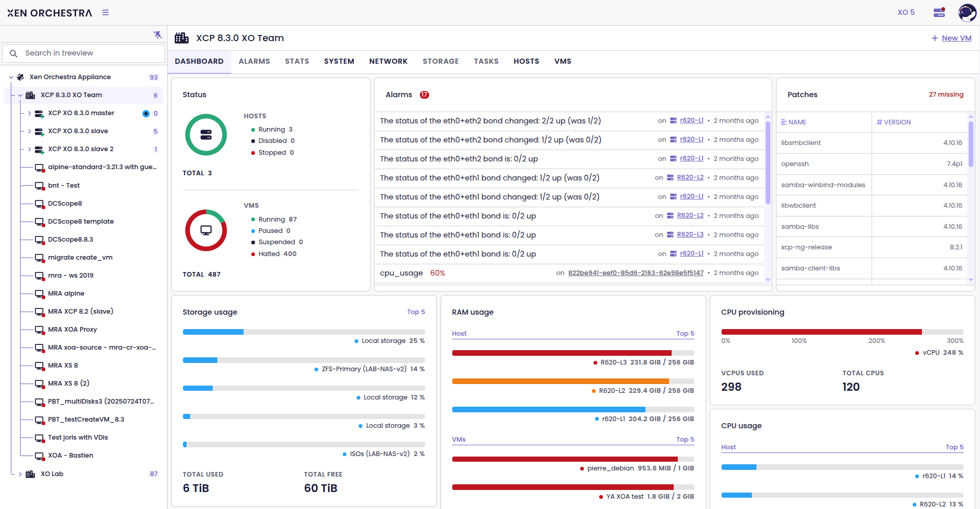This screenshot has width=980, height=509.
Task: Click the pool icon next to XCP 8.3.0 XO Team tree row
Action: [30, 95]
